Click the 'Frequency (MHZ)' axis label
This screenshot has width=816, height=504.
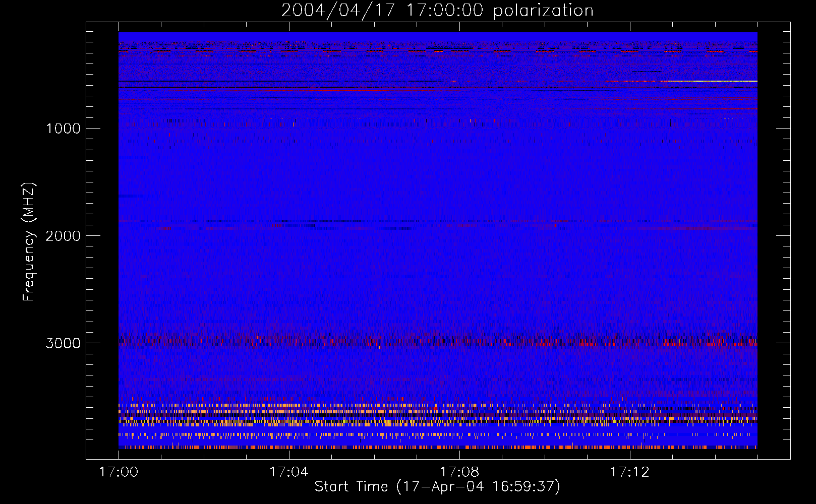point(29,242)
